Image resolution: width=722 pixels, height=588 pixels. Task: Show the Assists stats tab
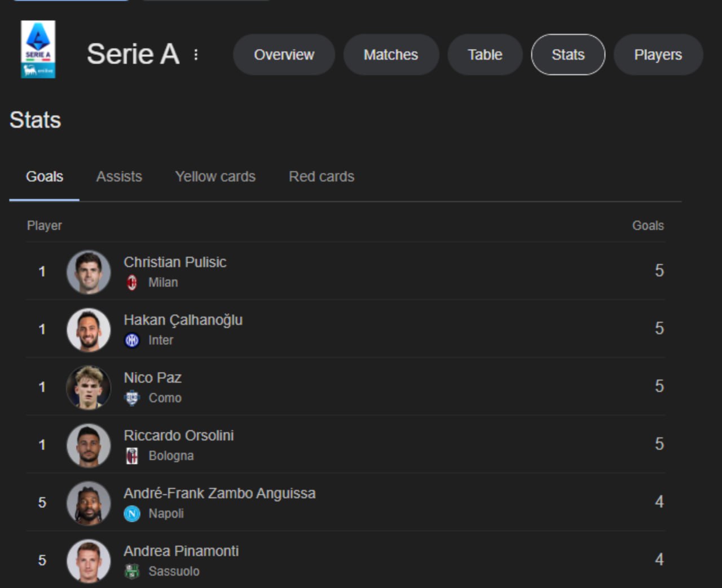click(x=119, y=177)
